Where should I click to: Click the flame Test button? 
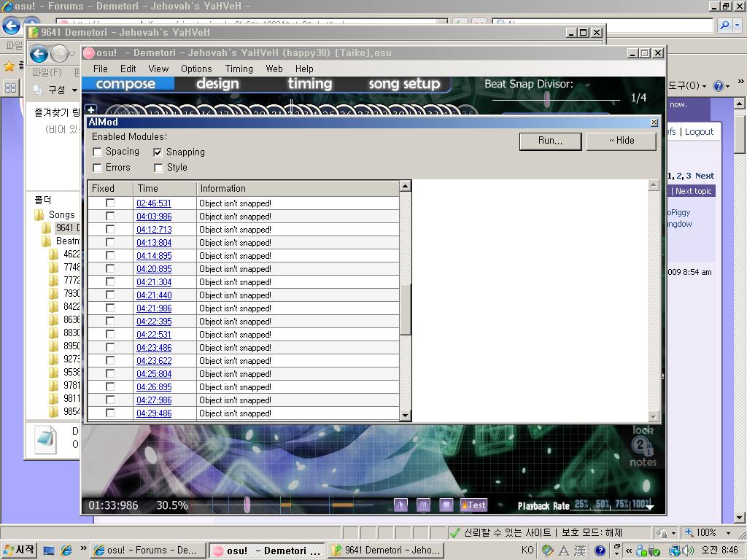(x=473, y=505)
